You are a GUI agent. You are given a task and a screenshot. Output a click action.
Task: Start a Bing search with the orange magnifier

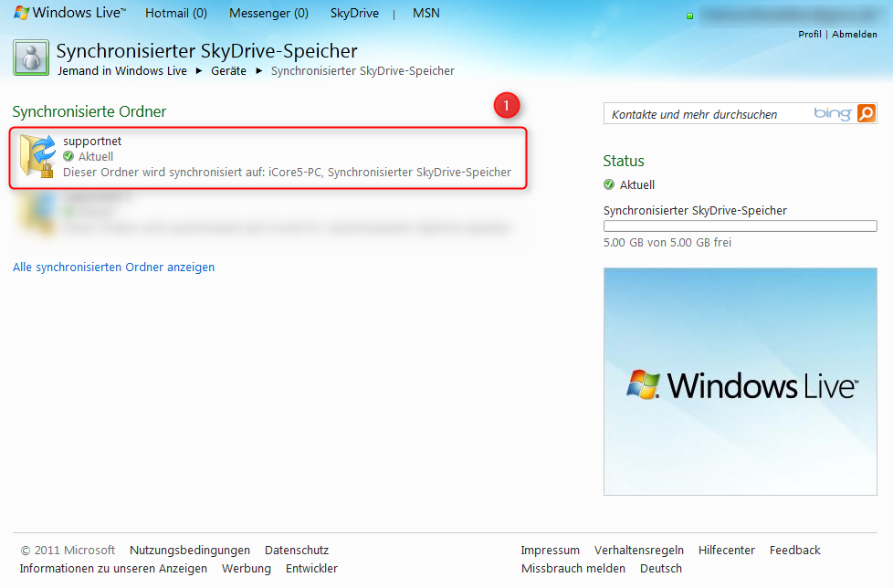(864, 113)
